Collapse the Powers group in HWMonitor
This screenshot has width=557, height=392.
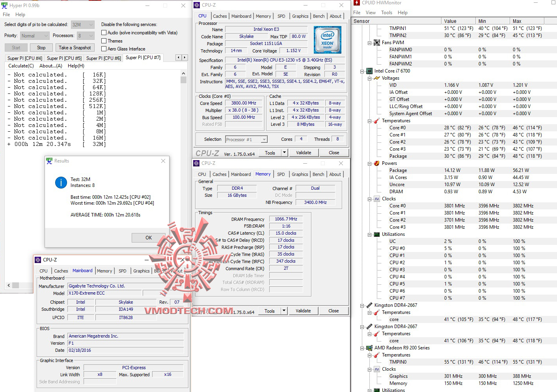(x=369, y=163)
